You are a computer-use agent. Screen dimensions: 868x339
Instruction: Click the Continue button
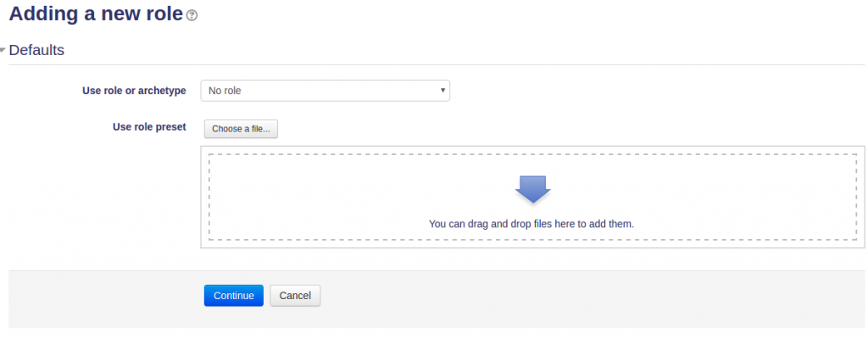pyautogui.click(x=234, y=296)
